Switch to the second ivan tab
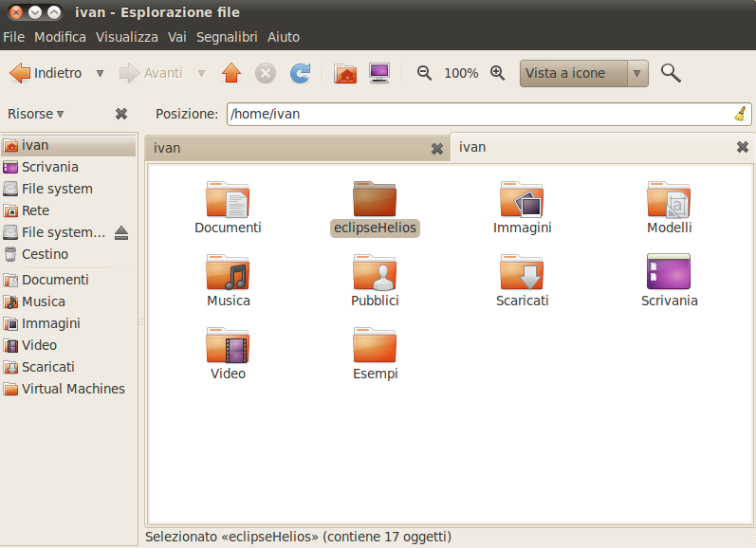756x548 pixels. pos(602,147)
